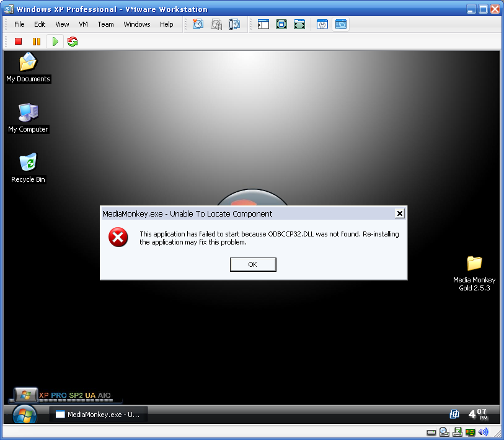504x440 pixels.
Task: Click OK in the MediaMonkey error dialog
Action: (x=253, y=264)
